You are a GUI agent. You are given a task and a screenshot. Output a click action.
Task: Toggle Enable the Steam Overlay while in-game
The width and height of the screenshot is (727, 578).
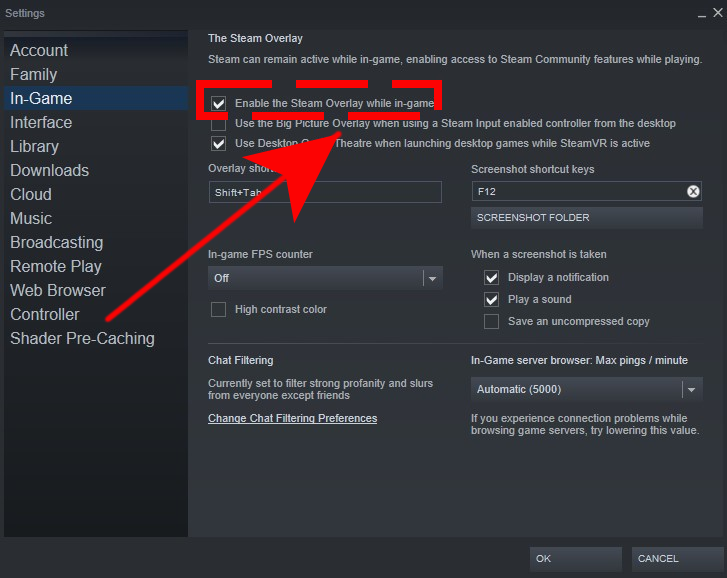click(218, 103)
